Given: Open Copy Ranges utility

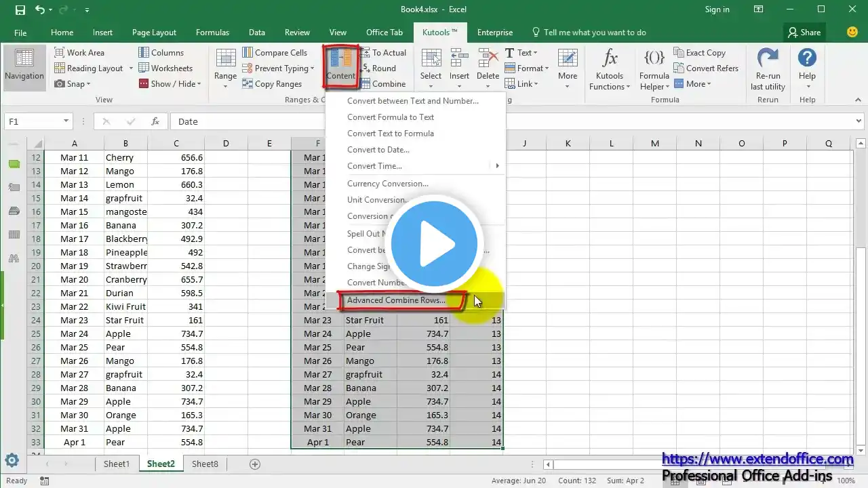Looking at the screenshot, I should [271, 84].
